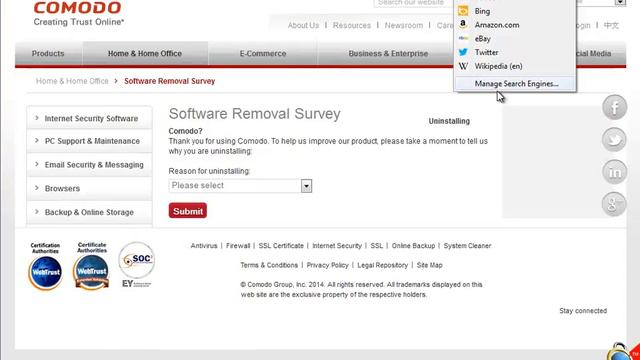Click the SOC EY certification badge

137,264
